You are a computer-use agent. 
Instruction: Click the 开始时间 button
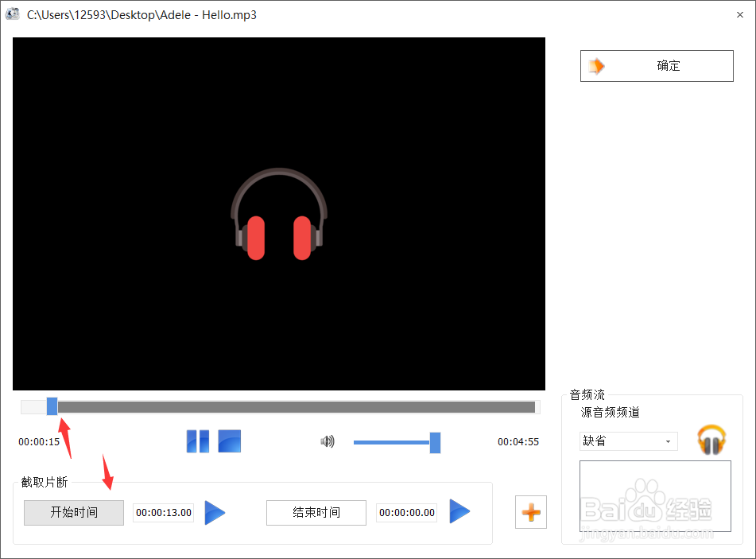[x=74, y=512]
